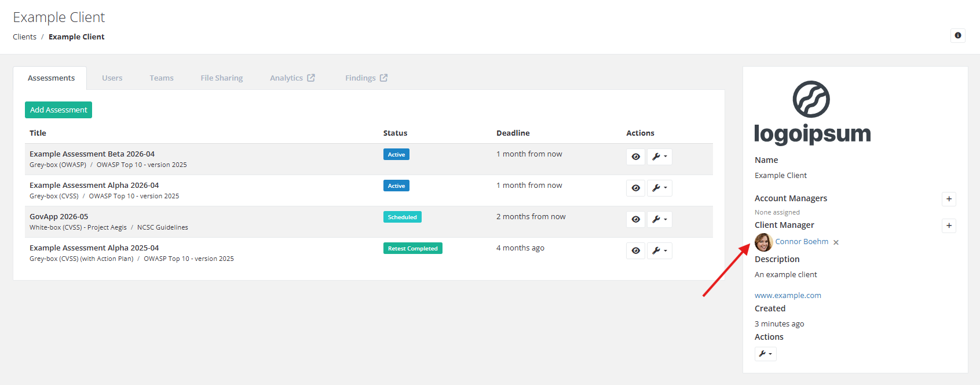This screenshot has height=385, width=980.
Task: View Example Assessment Alpha 2025-04 via eye icon
Action: tap(635, 250)
